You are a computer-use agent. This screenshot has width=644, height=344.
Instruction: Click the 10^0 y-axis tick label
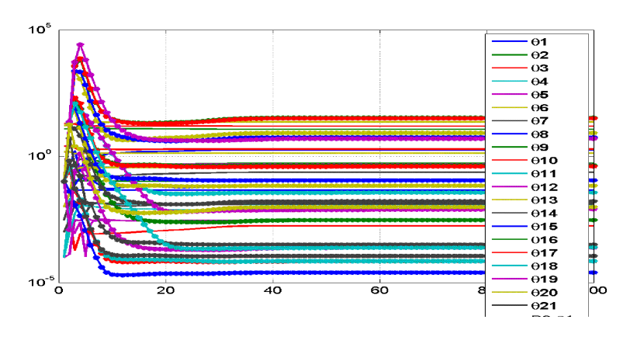40,156
